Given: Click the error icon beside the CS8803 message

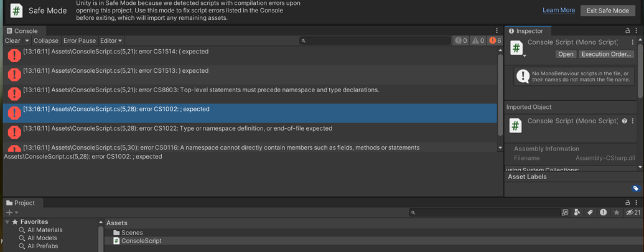Looking at the screenshot, I should [x=14, y=93].
